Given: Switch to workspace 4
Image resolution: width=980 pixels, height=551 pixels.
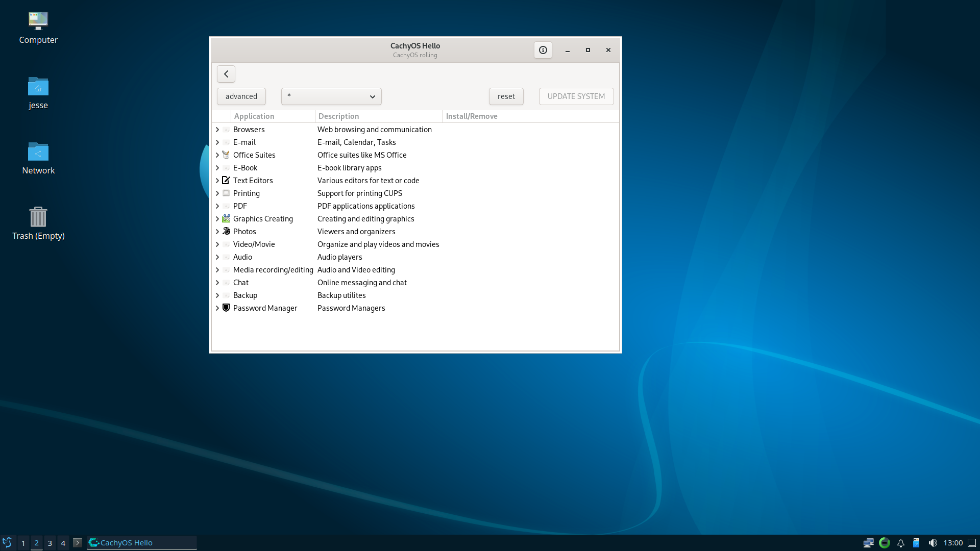Looking at the screenshot, I should coord(63,543).
